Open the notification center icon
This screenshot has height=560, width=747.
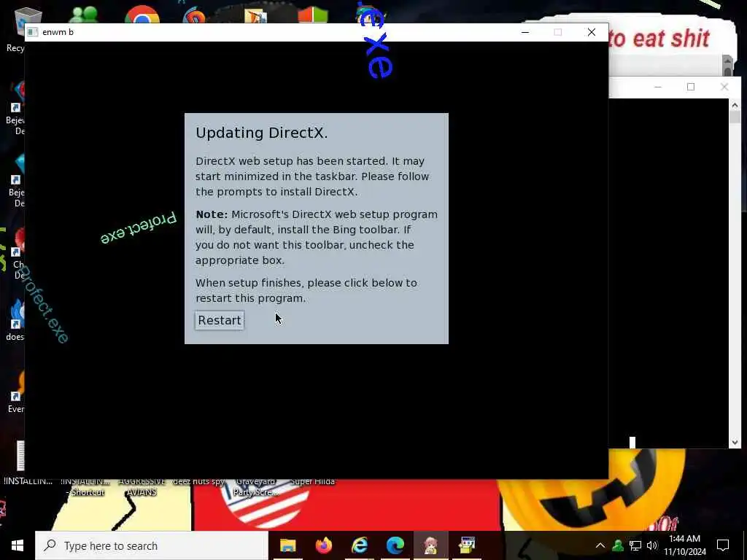pyautogui.click(x=723, y=545)
